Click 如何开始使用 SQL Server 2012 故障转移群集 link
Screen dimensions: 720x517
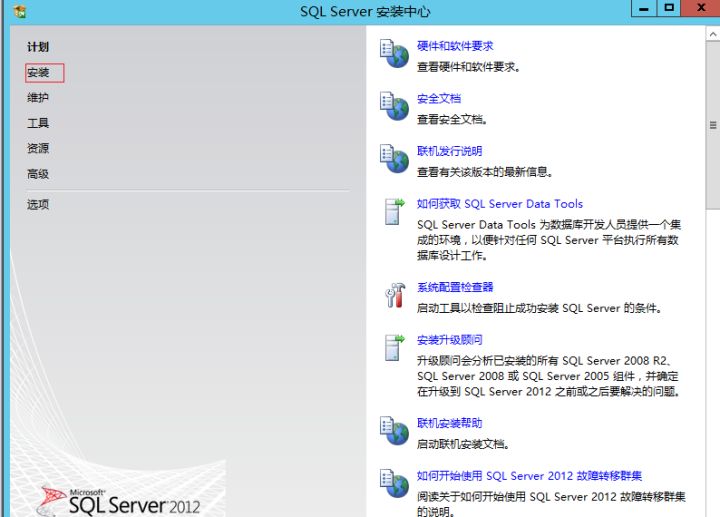click(529, 476)
